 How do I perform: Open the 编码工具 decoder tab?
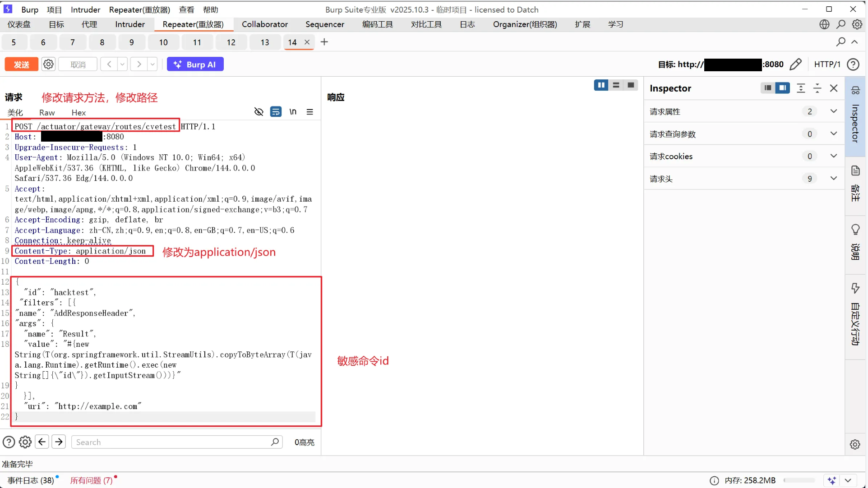(x=377, y=24)
